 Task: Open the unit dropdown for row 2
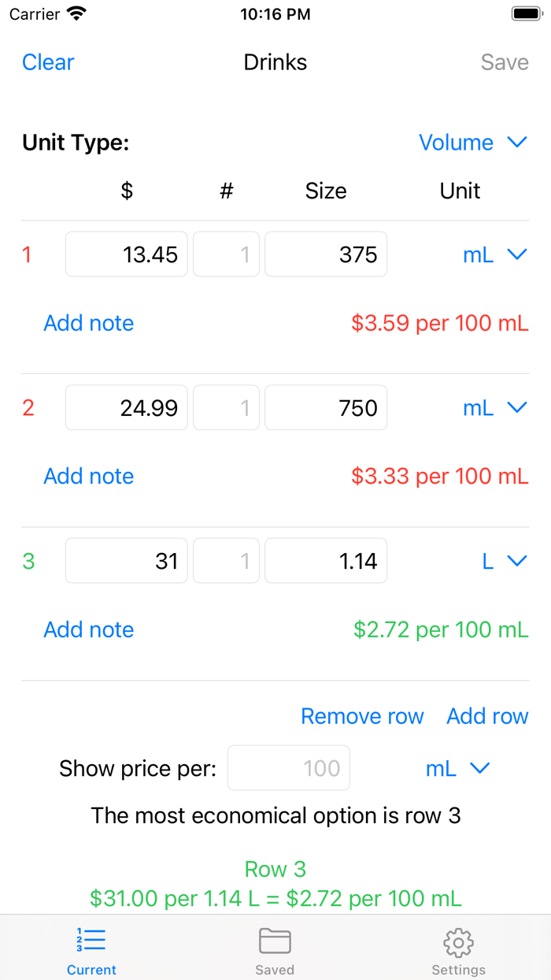tap(494, 407)
